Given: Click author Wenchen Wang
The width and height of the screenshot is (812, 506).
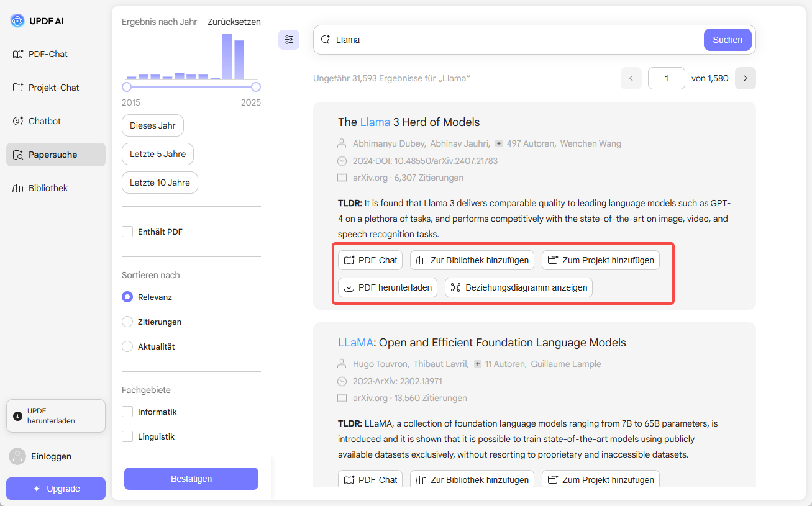Looking at the screenshot, I should pos(591,143).
